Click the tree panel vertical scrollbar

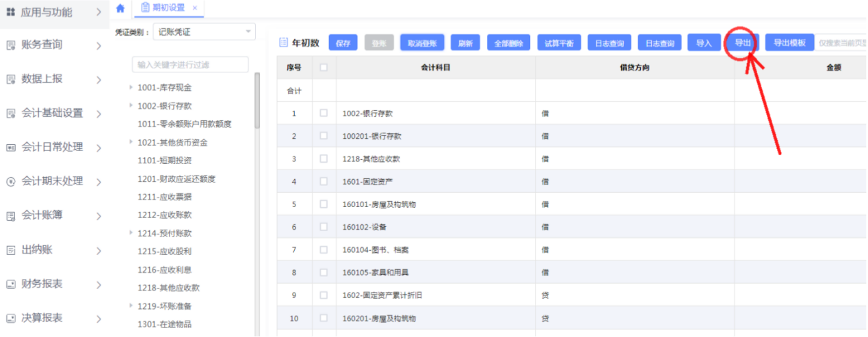257,101
